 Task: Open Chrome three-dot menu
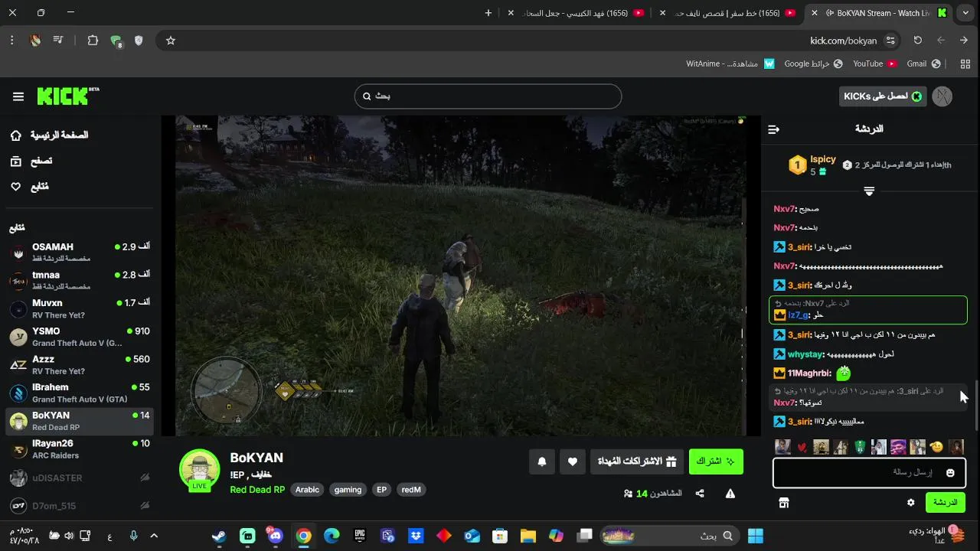12,41
